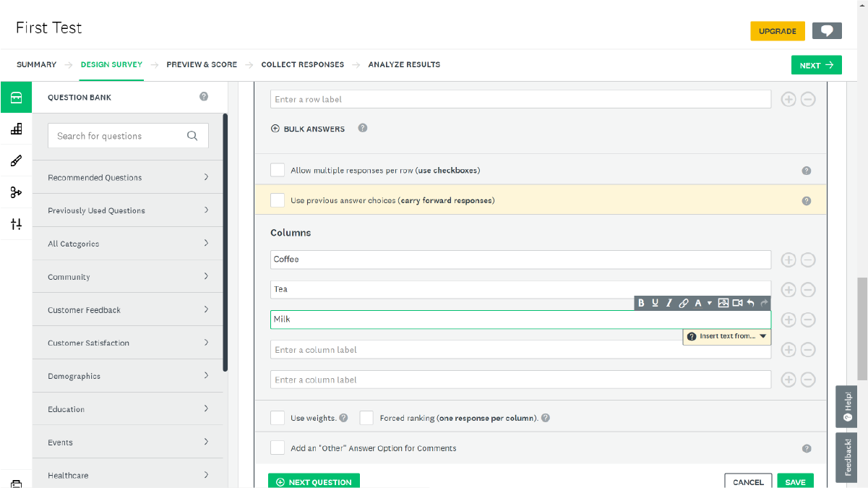
Task: Go to Preview & Score step
Action: [202, 64]
